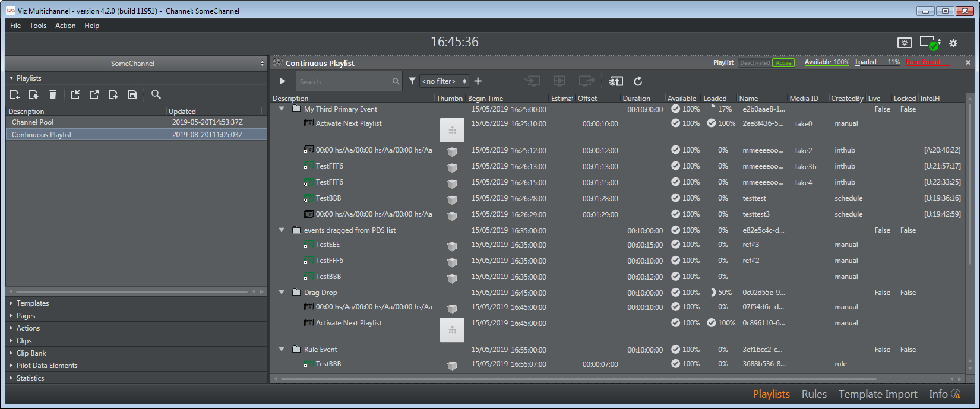Select the Channel Pool playlist
Viewport: 980px width, 409px height.
[33, 122]
